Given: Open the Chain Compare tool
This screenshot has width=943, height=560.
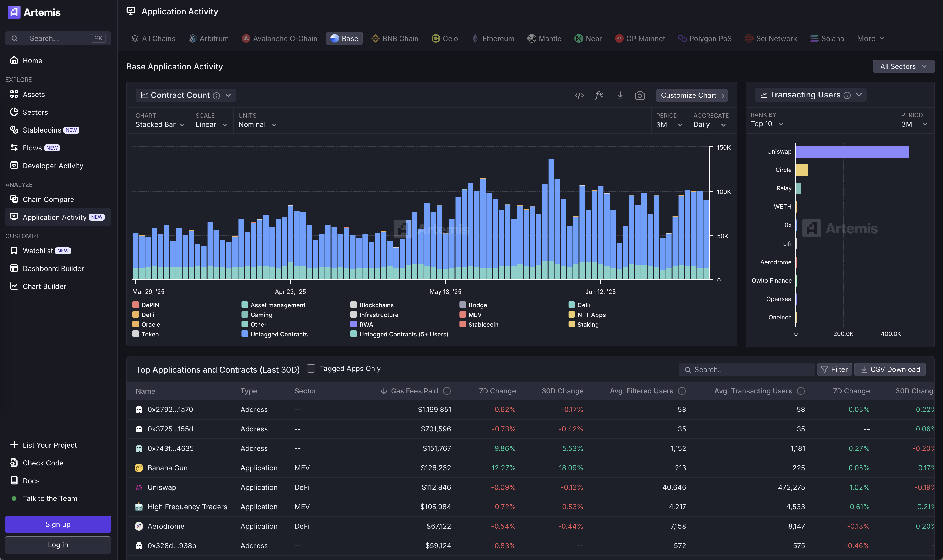Looking at the screenshot, I should click(48, 199).
